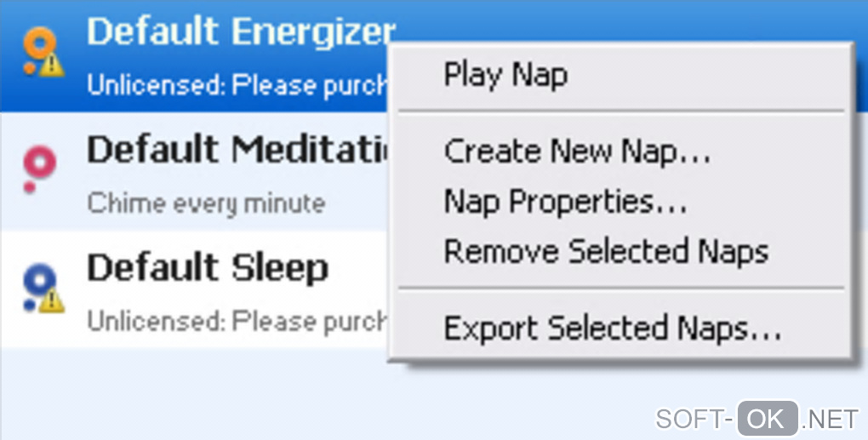Choose Play Nap from the context menu
Screen dimensions: 868x440
point(505,75)
